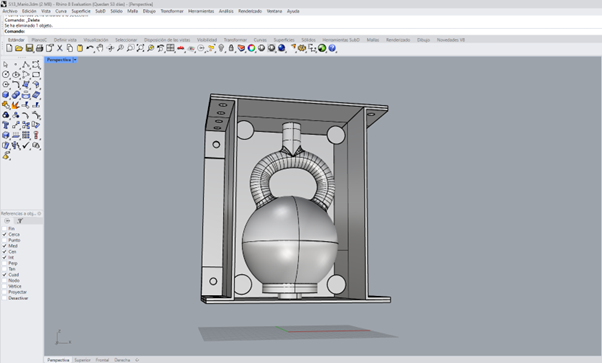Viewport: 602px width, 363px height.
Task: Select the Pan hand tool
Action: pos(100,48)
